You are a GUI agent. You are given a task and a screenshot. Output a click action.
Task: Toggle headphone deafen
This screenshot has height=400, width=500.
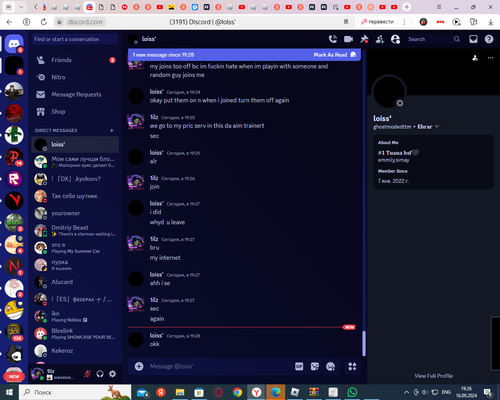pyautogui.click(x=100, y=374)
